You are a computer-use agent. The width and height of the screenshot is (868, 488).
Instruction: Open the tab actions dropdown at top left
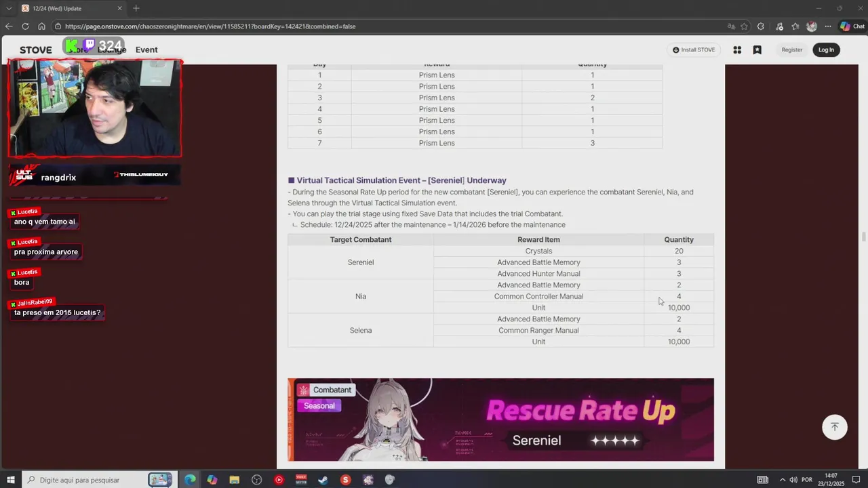pyautogui.click(x=9, y=8)
